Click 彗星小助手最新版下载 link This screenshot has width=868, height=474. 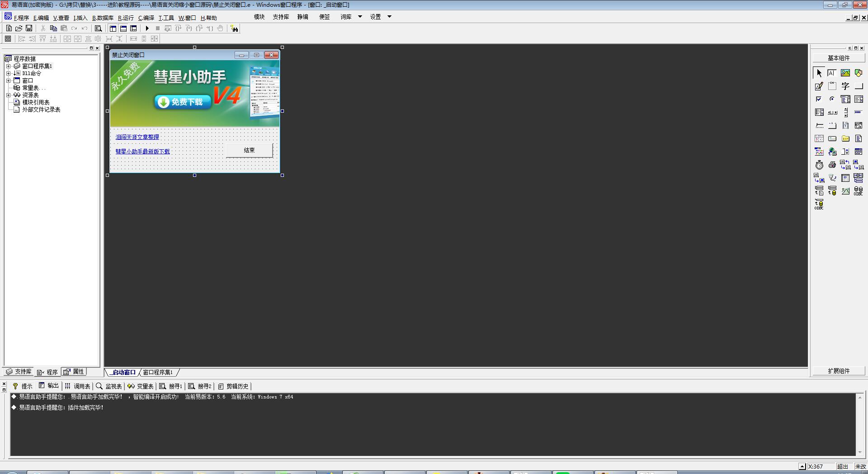[x=142, y=152]
